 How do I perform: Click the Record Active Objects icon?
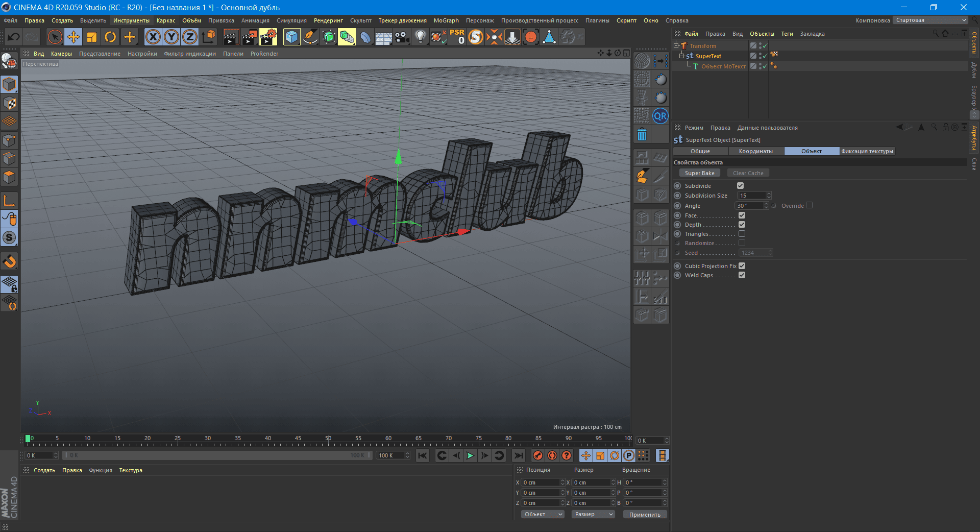pyautogui.click(x=538, y=455)
